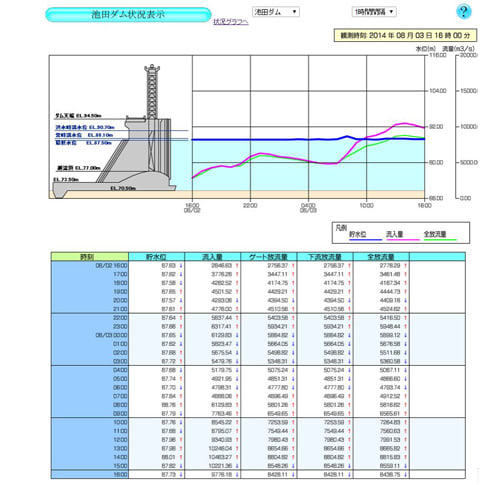Click down arrow beside 10:00 water level
Image resolution: width=480 pixels, height=485 pixels.
click(x=181, y=422)
